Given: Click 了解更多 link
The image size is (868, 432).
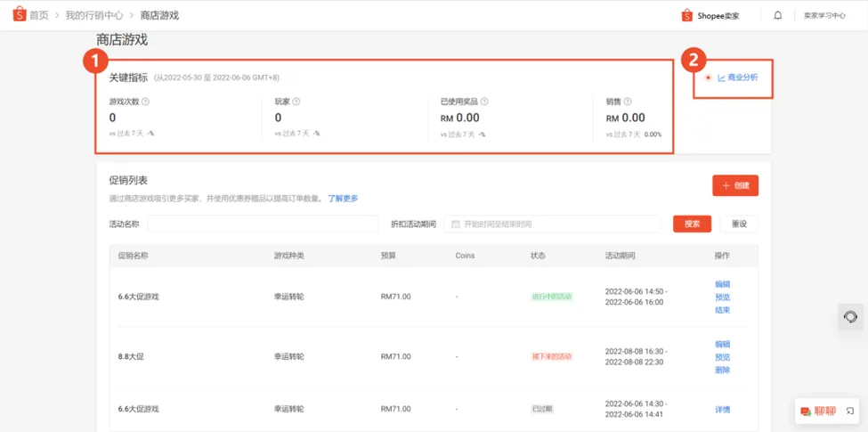Looking at the screenshot, I should (344, 199).
